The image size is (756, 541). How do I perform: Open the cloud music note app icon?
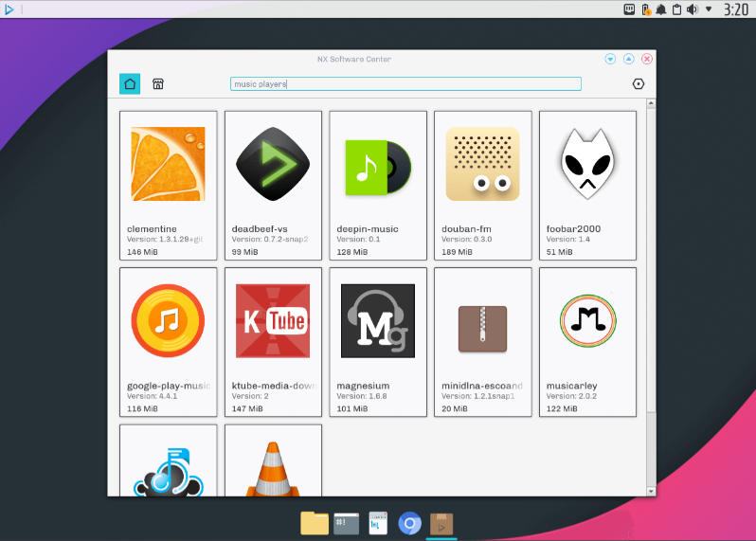pyautogui.click(x=169, y=472)
